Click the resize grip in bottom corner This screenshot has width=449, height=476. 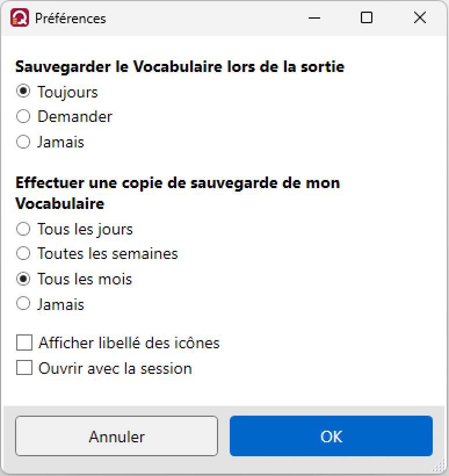coord(439,465)
